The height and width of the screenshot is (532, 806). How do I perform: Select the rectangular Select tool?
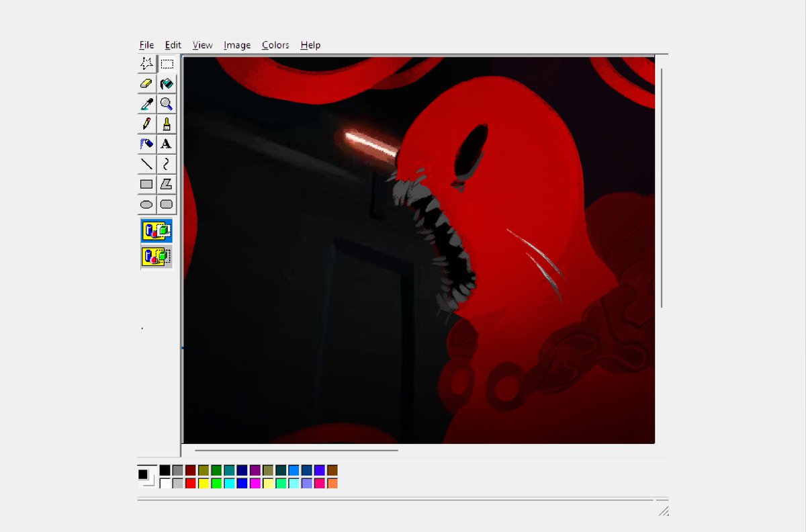tap(167, 64)
